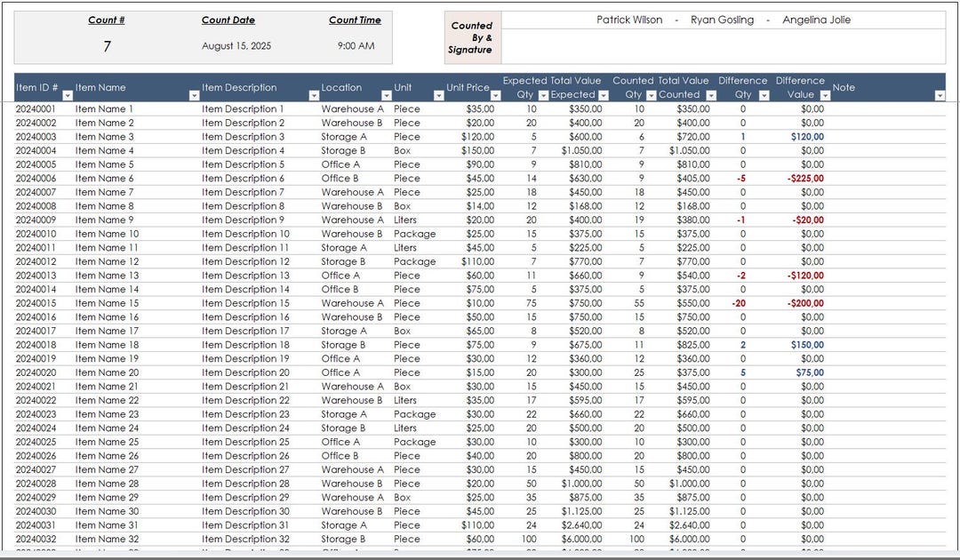Click the 9:00 AM Count Time value
Viewport: 960px width, 560px height.
point(356,45)
